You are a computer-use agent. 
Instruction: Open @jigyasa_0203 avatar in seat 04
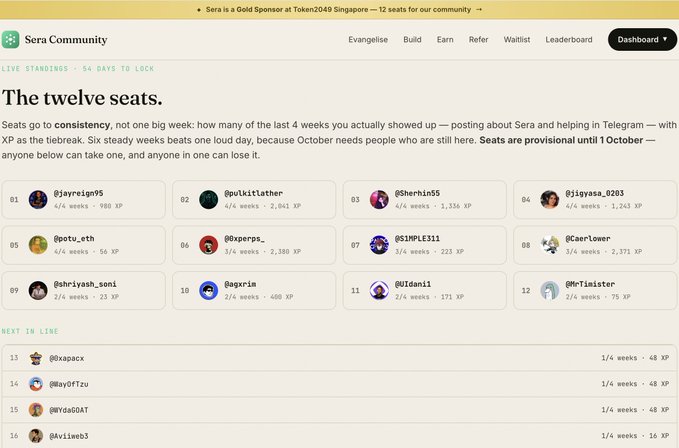[550, 200]
